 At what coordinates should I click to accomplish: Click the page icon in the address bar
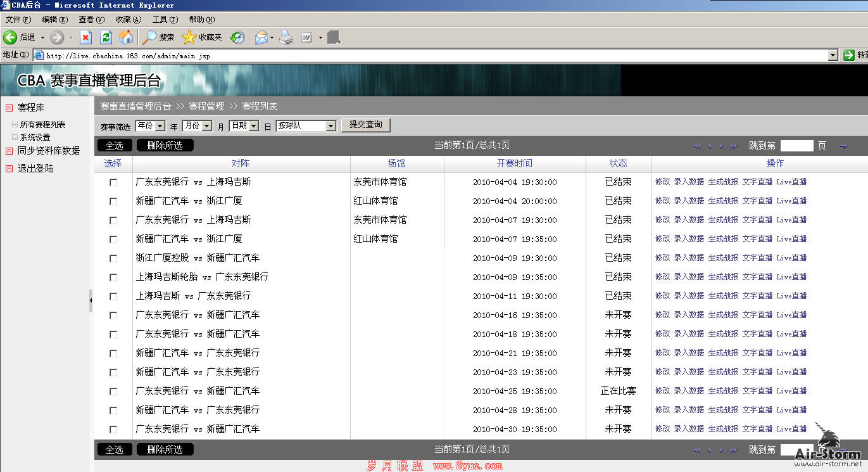coord(39,56)
